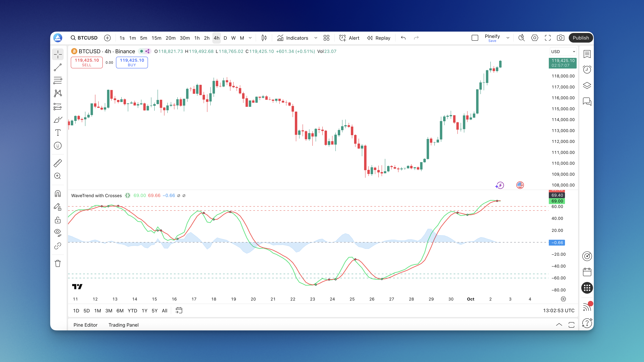Take a chart snapshot with camera icon

click(560, 38)
